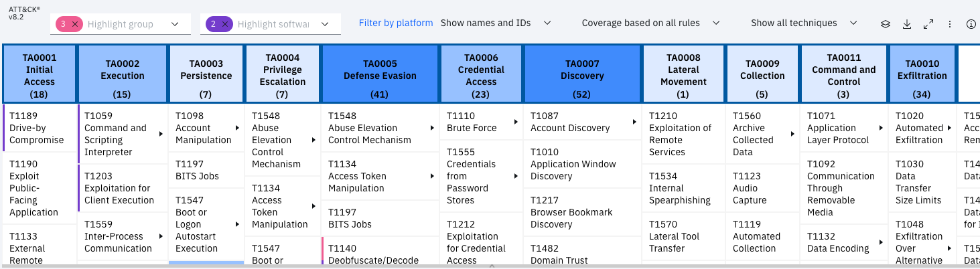Click the T1189 Drive-by Compromise technique cell

tap(40, 128)
